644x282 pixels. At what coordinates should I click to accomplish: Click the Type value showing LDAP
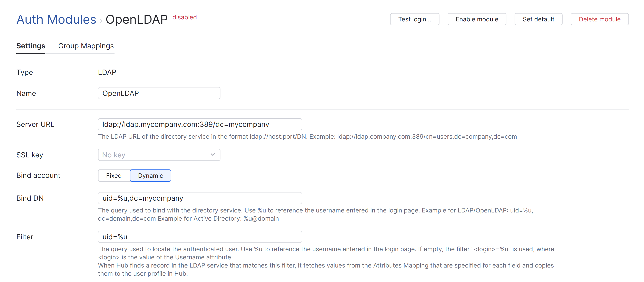point(107,72)
